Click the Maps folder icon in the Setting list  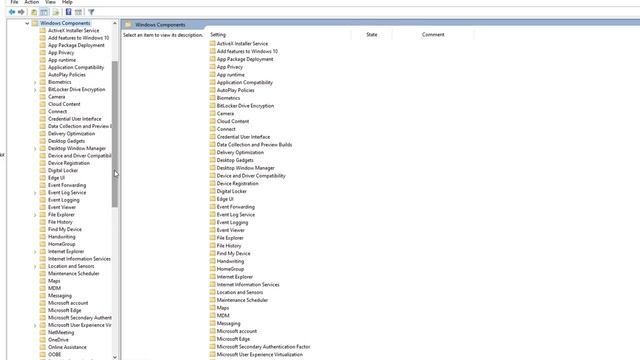coord(212,308)
